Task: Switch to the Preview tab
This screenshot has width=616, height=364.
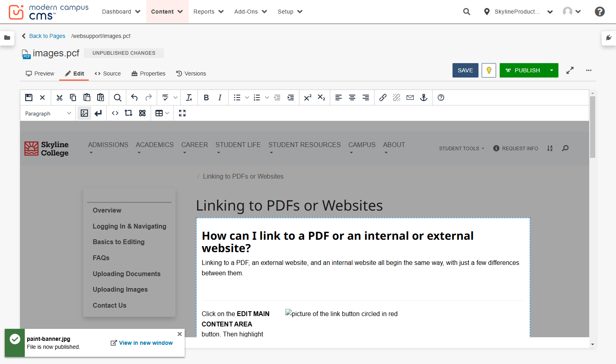Action: [40, 74]
